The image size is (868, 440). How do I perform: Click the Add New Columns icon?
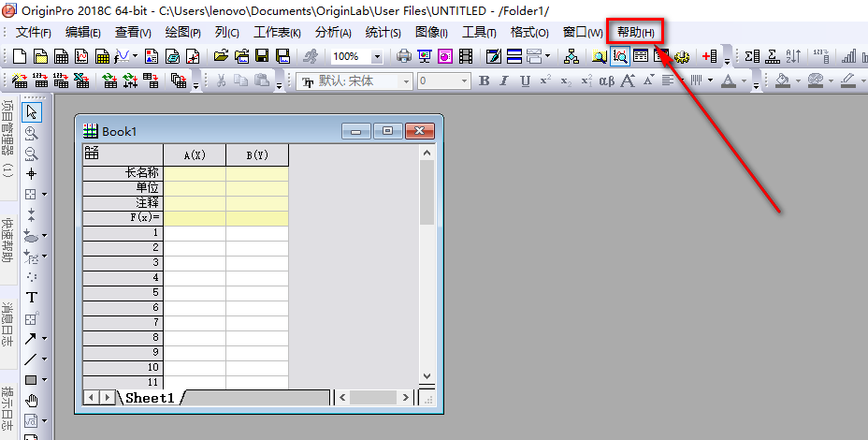(x=710, y=57)
